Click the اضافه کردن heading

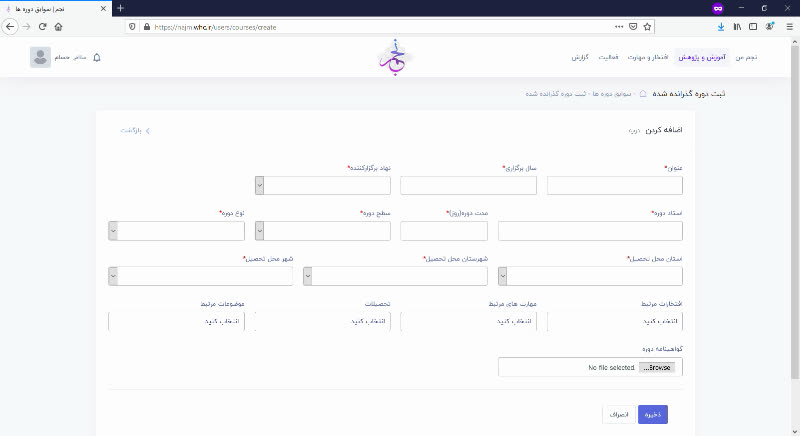coord(664,130)
